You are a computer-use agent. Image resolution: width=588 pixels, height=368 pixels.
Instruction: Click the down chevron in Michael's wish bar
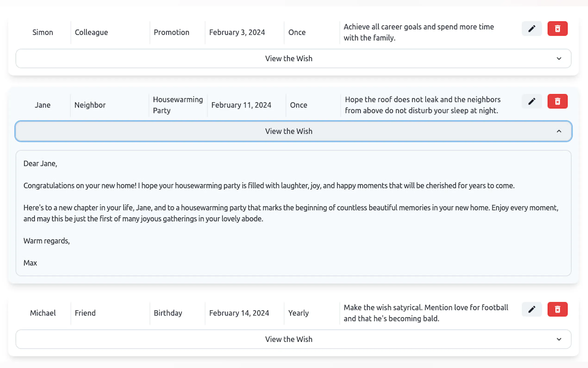click(559, 339)
